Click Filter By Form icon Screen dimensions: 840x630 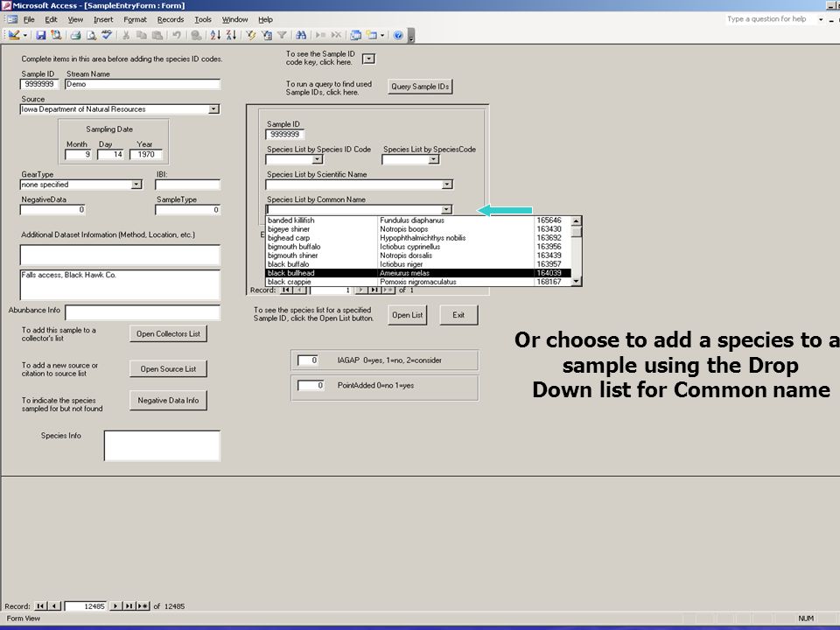(266, 35)
